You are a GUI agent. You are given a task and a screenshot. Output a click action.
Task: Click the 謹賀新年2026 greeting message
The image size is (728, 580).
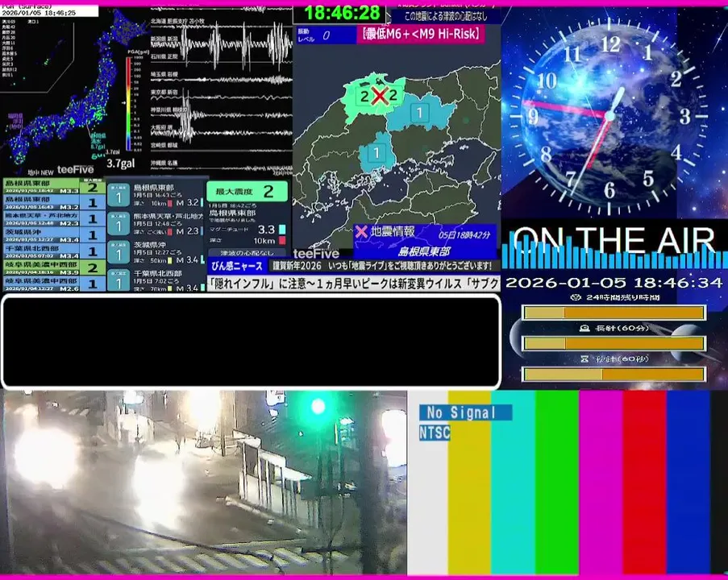pos(381,266)
